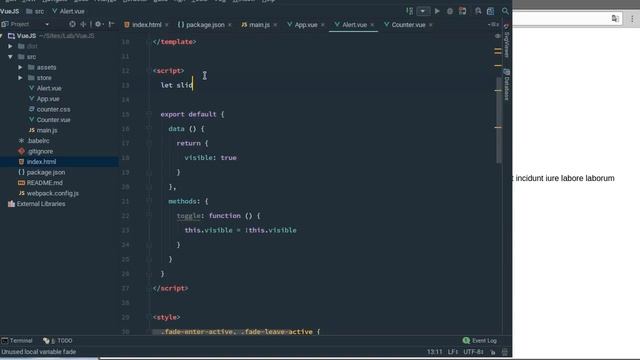
Task: Click the scroll-from-source target icon
Action: pyautogui.click(x=72, y=24)
